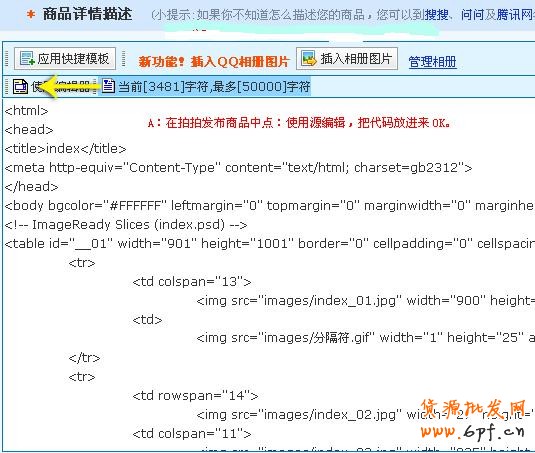Place cursor on the ImageReady Slices comment line

[126, 225]
